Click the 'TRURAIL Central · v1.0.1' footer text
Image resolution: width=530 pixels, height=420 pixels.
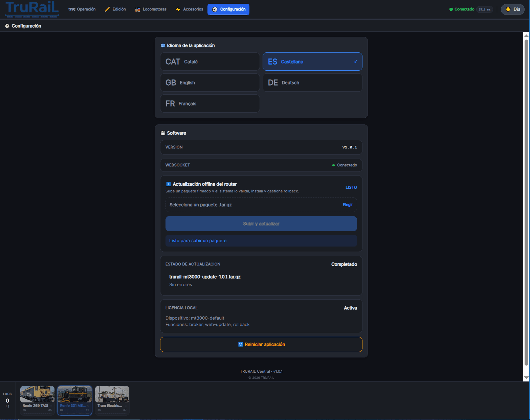[x=261, y=371]
